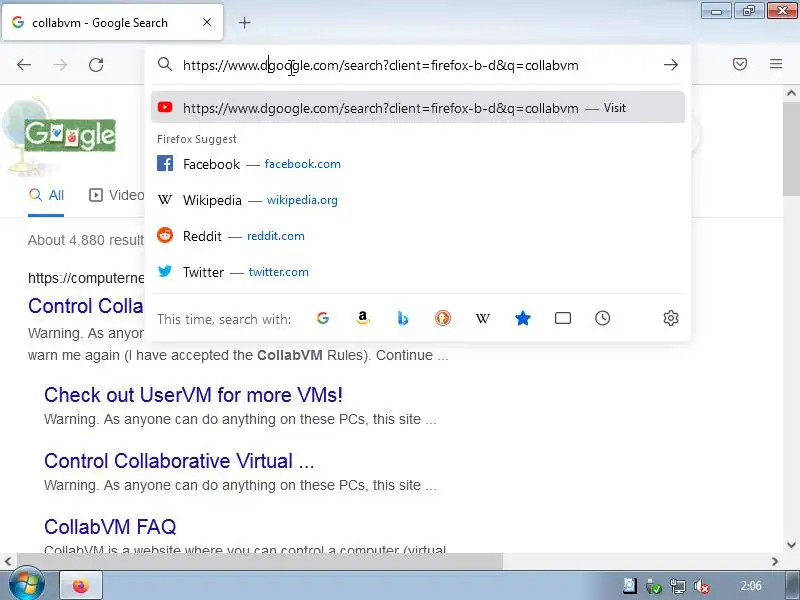Click the Go arrow in the address bar

670,65
